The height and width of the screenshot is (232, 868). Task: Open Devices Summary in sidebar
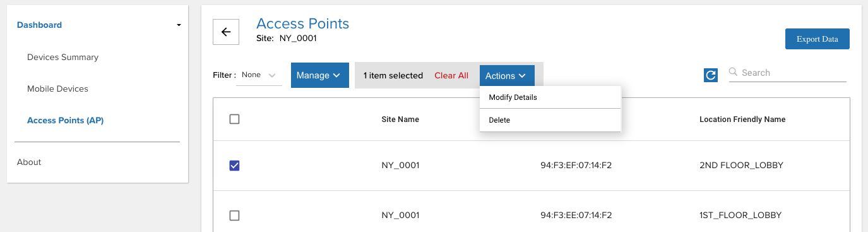click(x=63, y=57)
